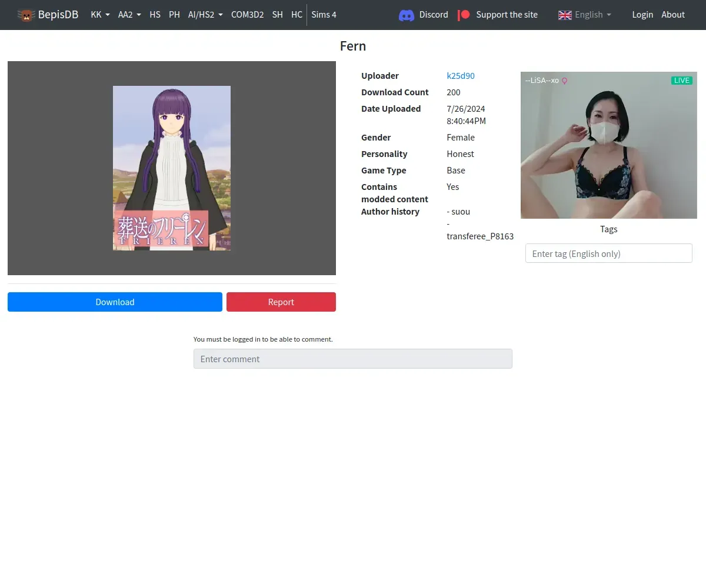Open the HC section
This screenshot has width=706, height=588.
pos(297,15)
